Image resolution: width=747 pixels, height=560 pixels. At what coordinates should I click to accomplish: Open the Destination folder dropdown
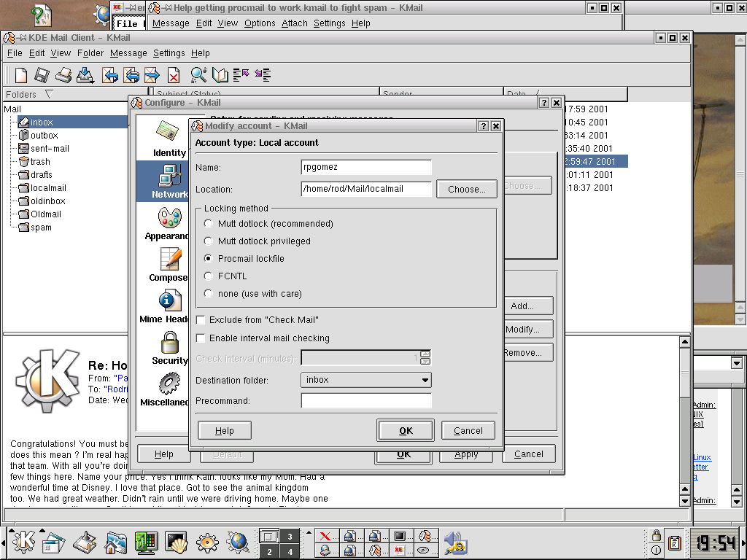tap(365, 380)
